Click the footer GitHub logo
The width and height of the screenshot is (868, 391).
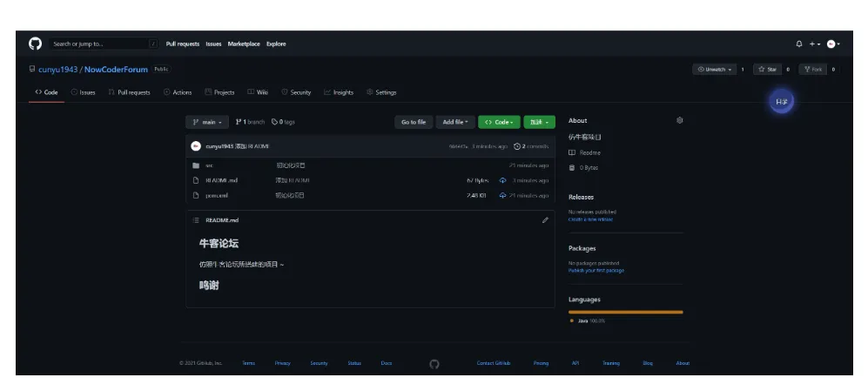click(x=434, y=364)
